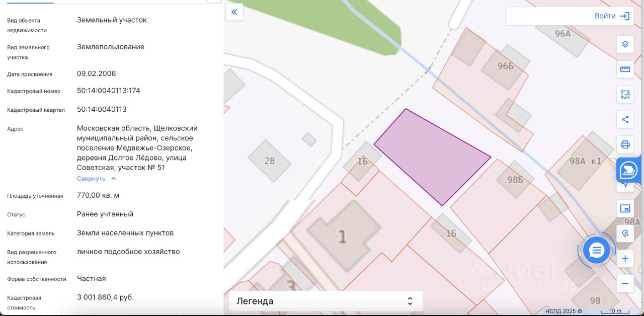Viewport: 644px width, 316px height.
Task: Click the share map icon
Action: (625, 120)
